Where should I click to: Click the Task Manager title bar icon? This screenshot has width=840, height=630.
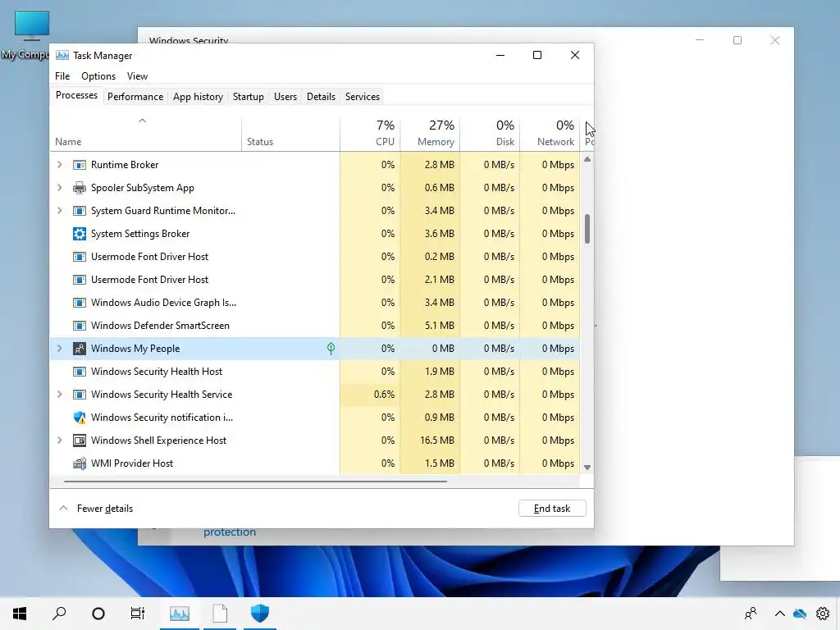coord(62,55)
